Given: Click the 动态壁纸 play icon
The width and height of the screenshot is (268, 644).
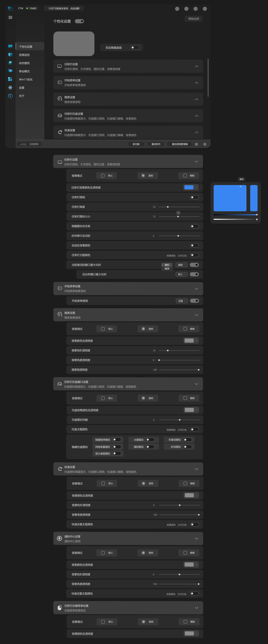Looking at the screenshot, I should pos(10,63).
